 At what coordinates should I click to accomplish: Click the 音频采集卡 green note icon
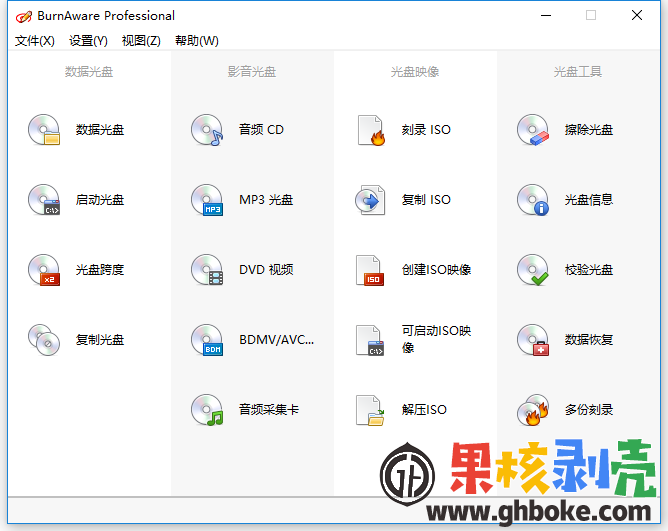[207, 410]
